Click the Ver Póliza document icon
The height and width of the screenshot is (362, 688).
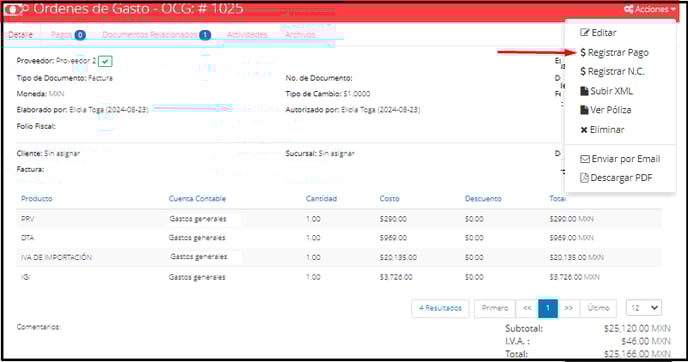584,110
